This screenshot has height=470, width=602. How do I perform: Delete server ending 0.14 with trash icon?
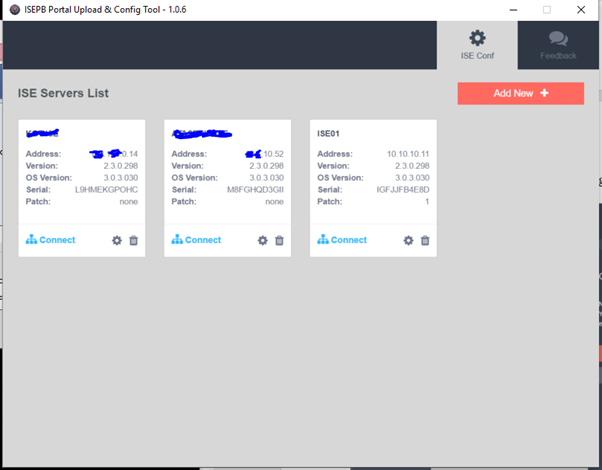[133, 240]
